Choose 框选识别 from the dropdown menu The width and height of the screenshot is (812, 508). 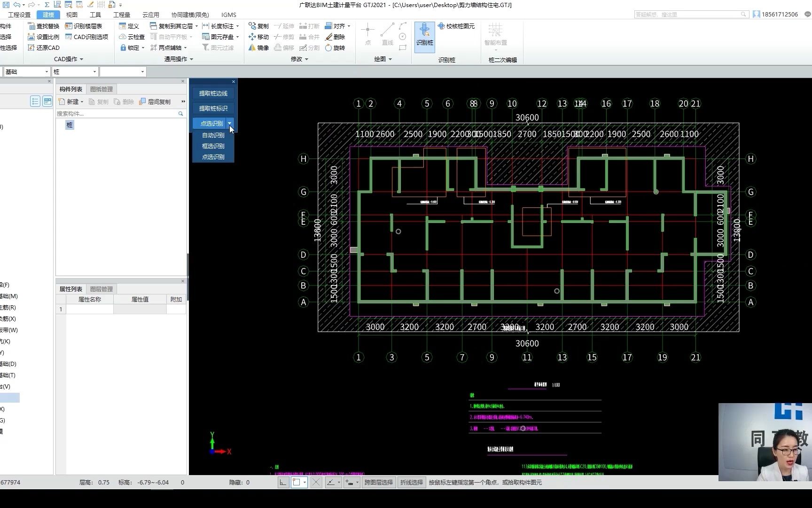coord(213,146)
